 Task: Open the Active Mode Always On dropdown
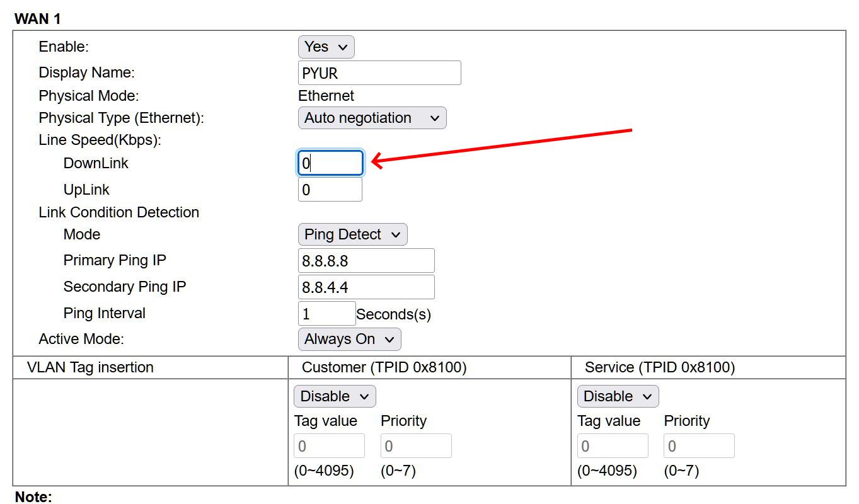pos(349,339)
